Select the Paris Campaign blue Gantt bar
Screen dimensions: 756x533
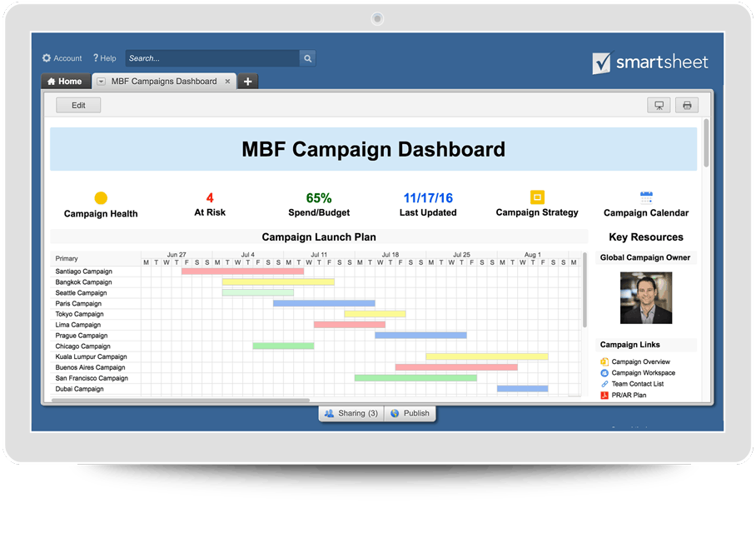point(324,303)
